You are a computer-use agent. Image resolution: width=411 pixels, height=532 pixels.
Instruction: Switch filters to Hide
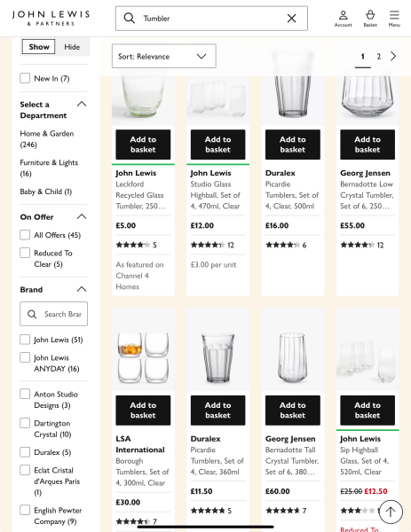coord(72,47)
